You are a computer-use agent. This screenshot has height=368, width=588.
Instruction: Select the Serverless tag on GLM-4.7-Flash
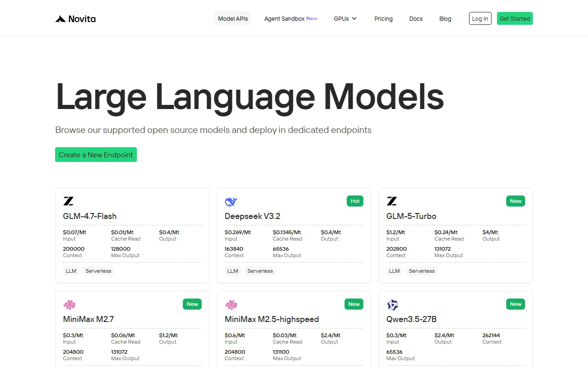coord(98,271)
